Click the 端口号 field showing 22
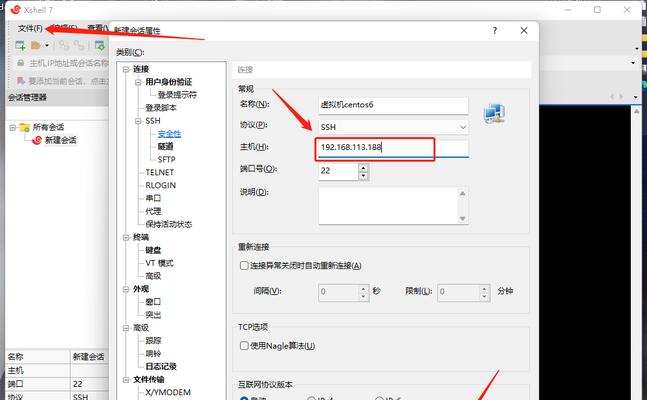Image resolution: width=647 pixels, height=400 pixels. [338, 171]
